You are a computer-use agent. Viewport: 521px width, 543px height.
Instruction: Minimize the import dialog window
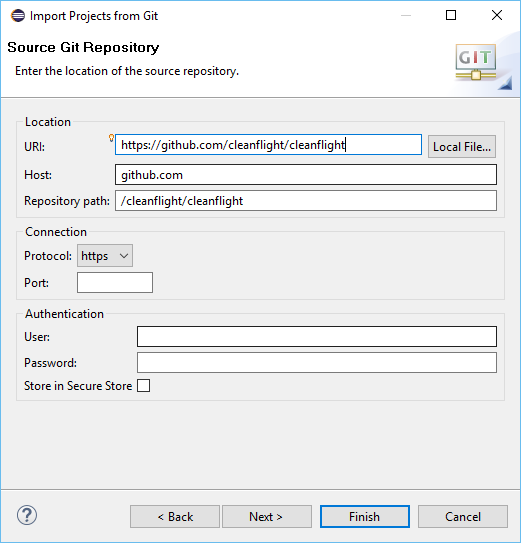406,15
